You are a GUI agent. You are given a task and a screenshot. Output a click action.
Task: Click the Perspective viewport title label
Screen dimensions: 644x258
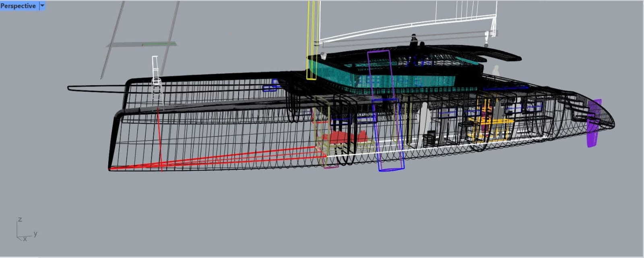coord(18,6)
